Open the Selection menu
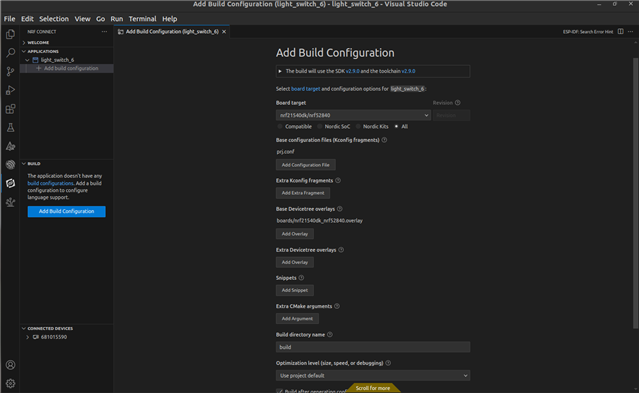 pos(54,19)
